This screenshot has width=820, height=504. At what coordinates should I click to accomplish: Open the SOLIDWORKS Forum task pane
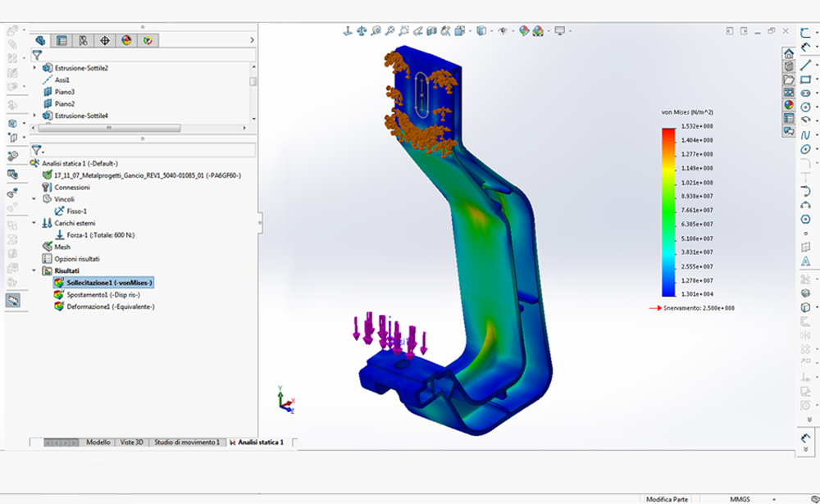click(x=789, y=130)
